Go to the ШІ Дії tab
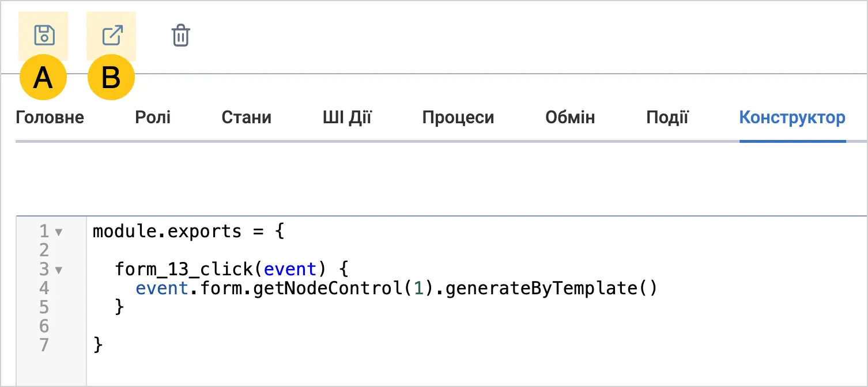 pyautogui.click(x=347, y=117)
